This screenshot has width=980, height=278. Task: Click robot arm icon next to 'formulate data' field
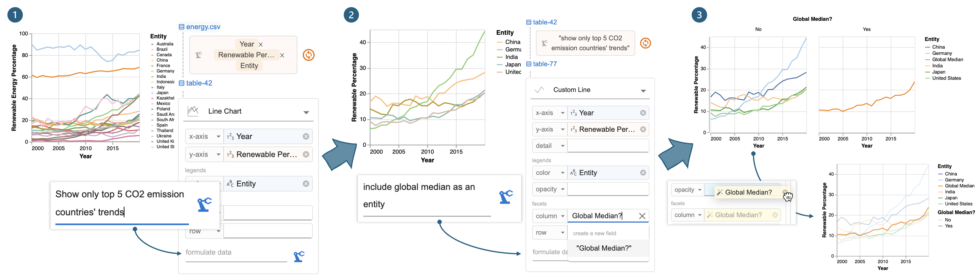pos(299,256)
